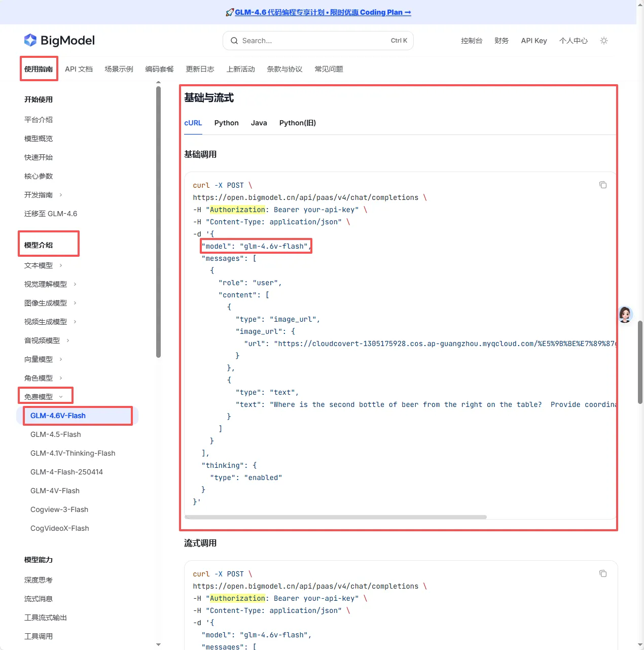
Task: Copy the 基础调用 code snippet
Action: [602, 185]
